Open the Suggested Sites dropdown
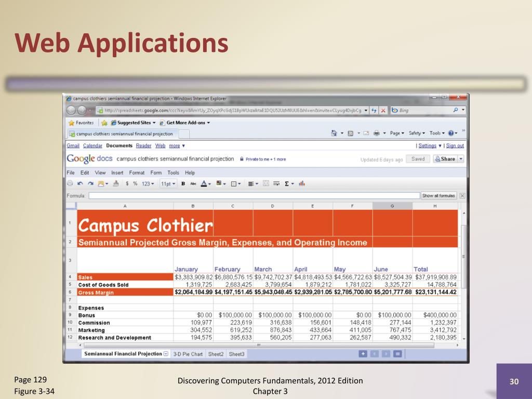532x399 pixels. 134,123
